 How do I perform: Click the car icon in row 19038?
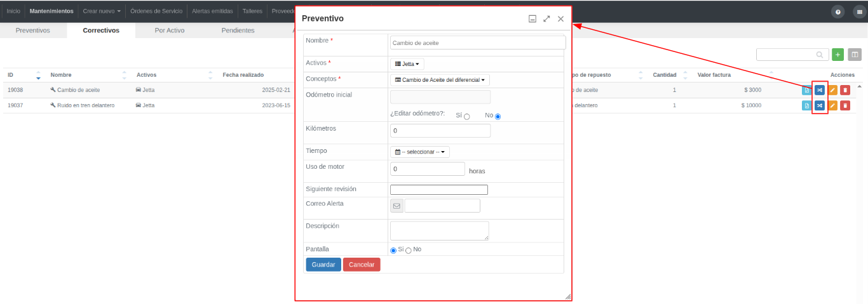tap(139, 90)
